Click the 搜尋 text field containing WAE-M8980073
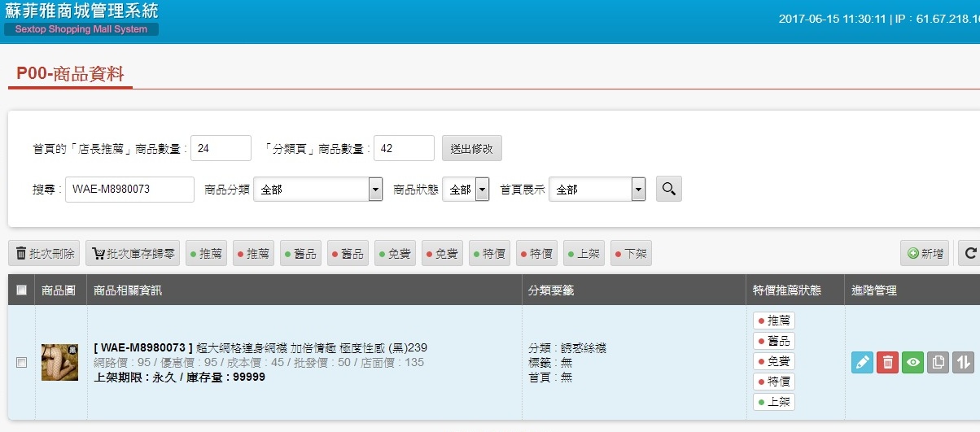 [x=129, y=190]
